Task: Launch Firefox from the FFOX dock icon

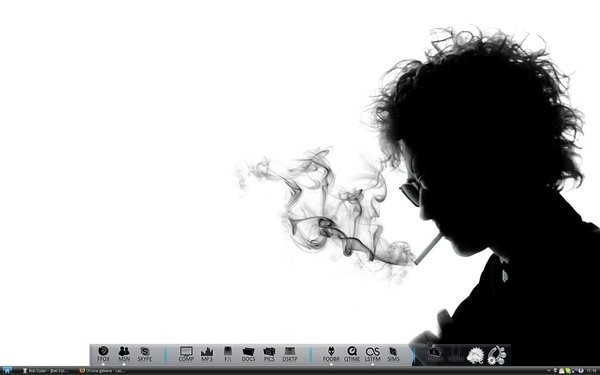Action: click(103, 354)
